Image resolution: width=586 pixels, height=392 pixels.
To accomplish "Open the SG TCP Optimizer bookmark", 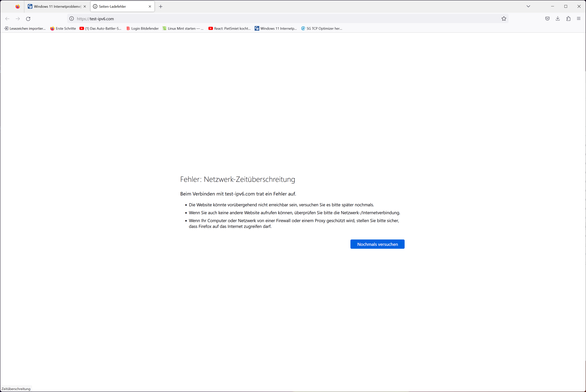I will (x=322, y=29).
